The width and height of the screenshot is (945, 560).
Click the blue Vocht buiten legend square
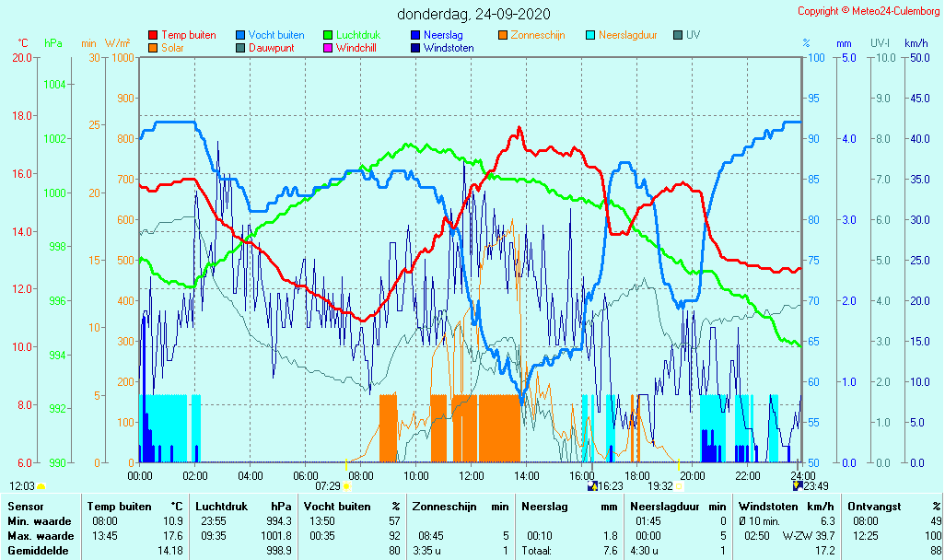click(240, 35)
